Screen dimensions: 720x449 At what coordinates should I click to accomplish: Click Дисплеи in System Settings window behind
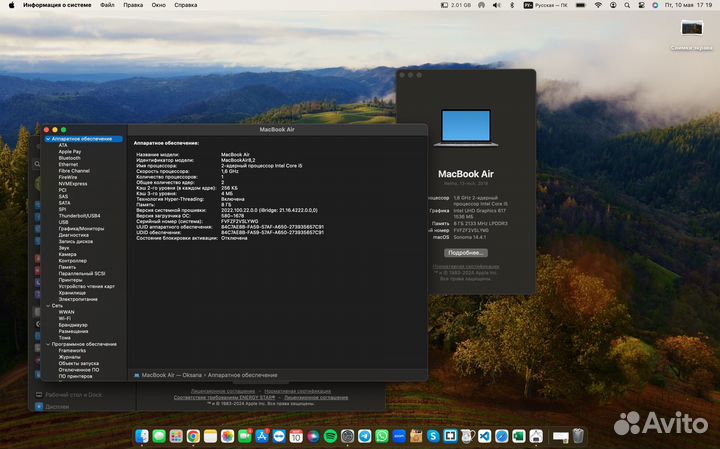(56, 407)
